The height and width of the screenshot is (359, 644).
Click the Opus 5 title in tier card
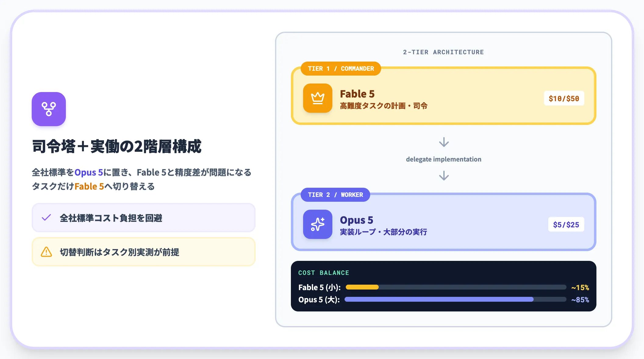[x=356, y=220]
